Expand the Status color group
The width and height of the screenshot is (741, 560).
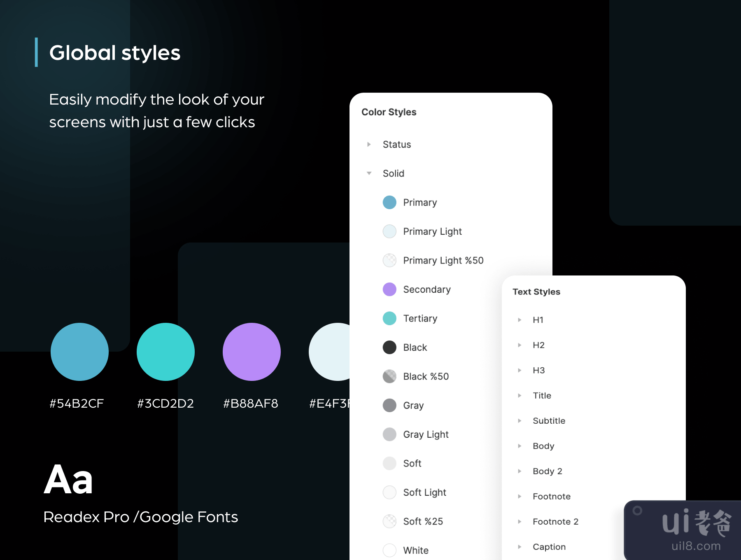(369, 145)
